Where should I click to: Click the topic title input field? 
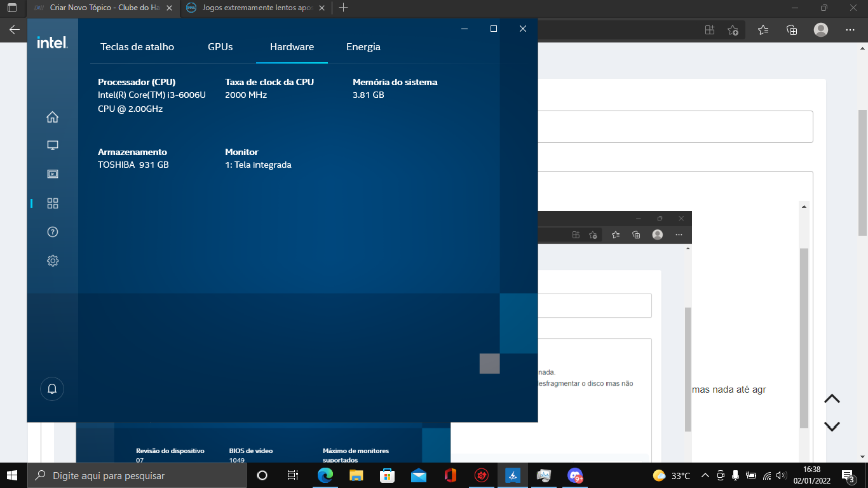pyautogui.click(x=675, y=126)
